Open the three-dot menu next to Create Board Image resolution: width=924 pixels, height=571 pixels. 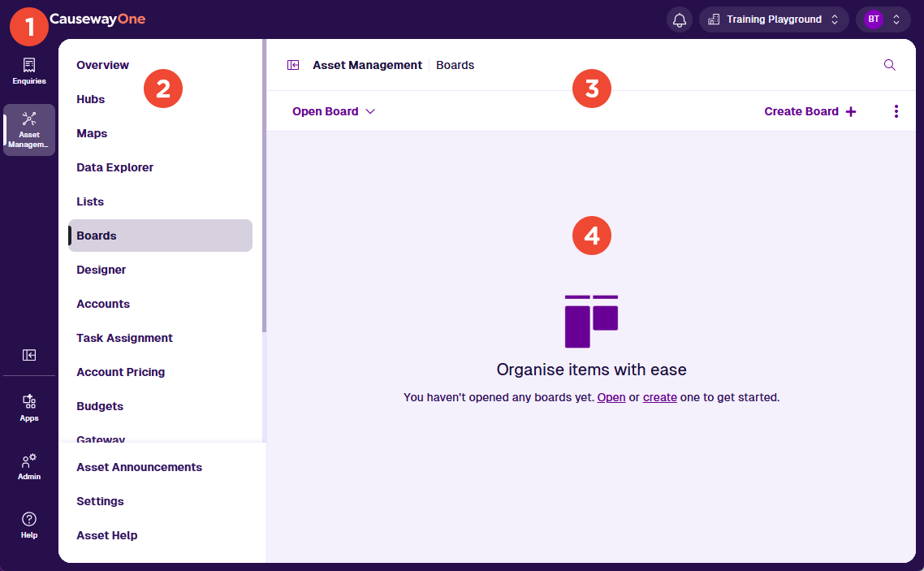(896, 111)
